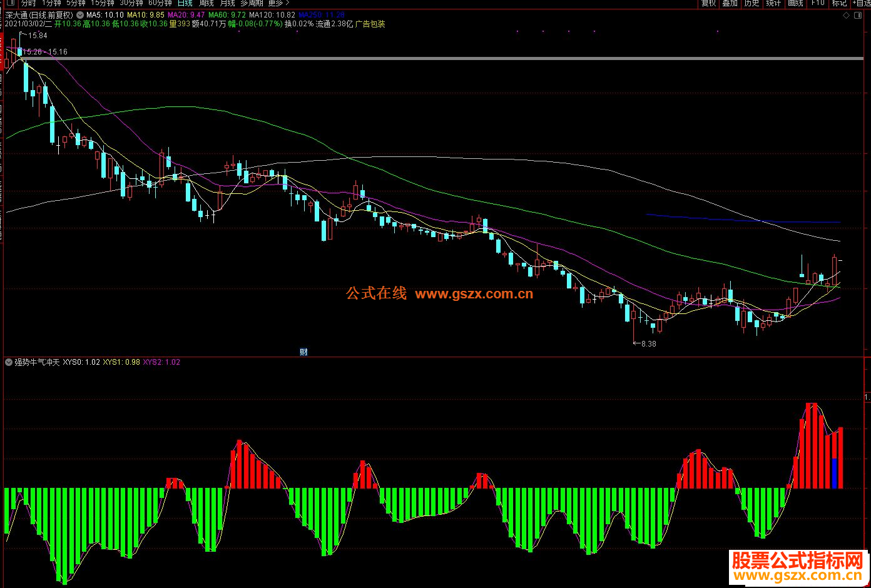The width and height of the screenshot is (871, 588).
Task: Expand main chart indicator dropdown arrow
Action: point(80,14)
